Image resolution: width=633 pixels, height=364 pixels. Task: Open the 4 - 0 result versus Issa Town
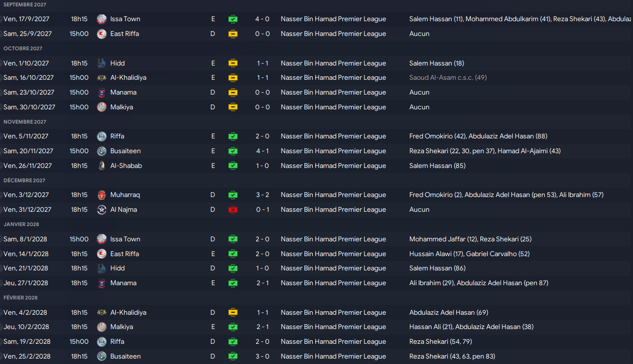(x=263, y=19)
